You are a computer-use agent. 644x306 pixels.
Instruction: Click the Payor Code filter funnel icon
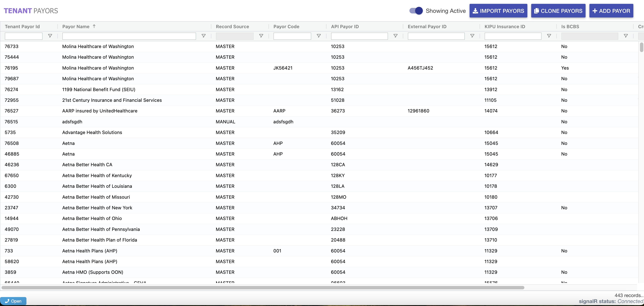point(319,36)
